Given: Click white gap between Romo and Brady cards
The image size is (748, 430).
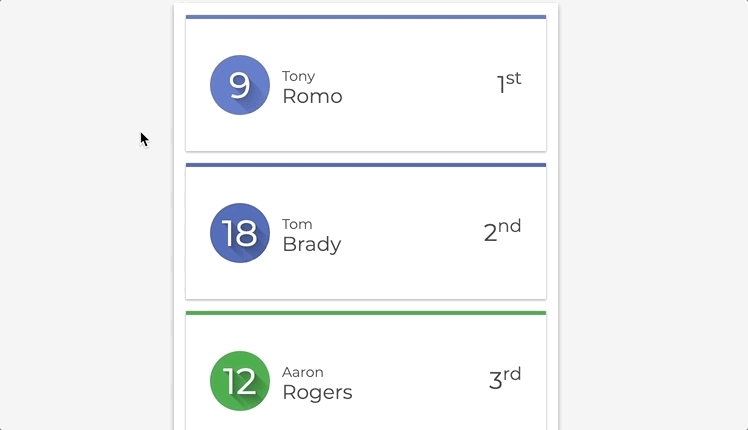Looking at the screenshot, I should (366, 157).
